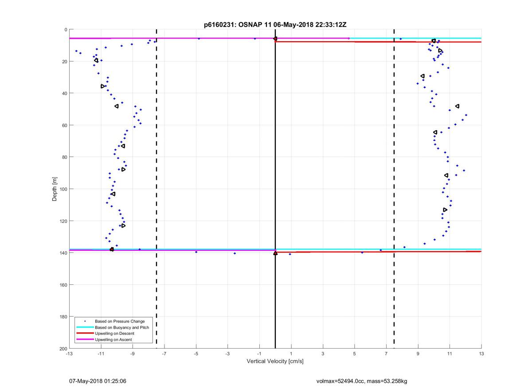Screen dimensions: 532x392
Task: Click the descent triangle marker near 123 m depth
Action: pos(123,226)
